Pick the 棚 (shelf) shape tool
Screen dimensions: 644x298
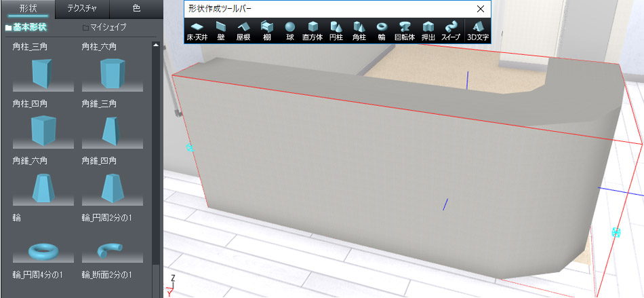coord(267,31)
